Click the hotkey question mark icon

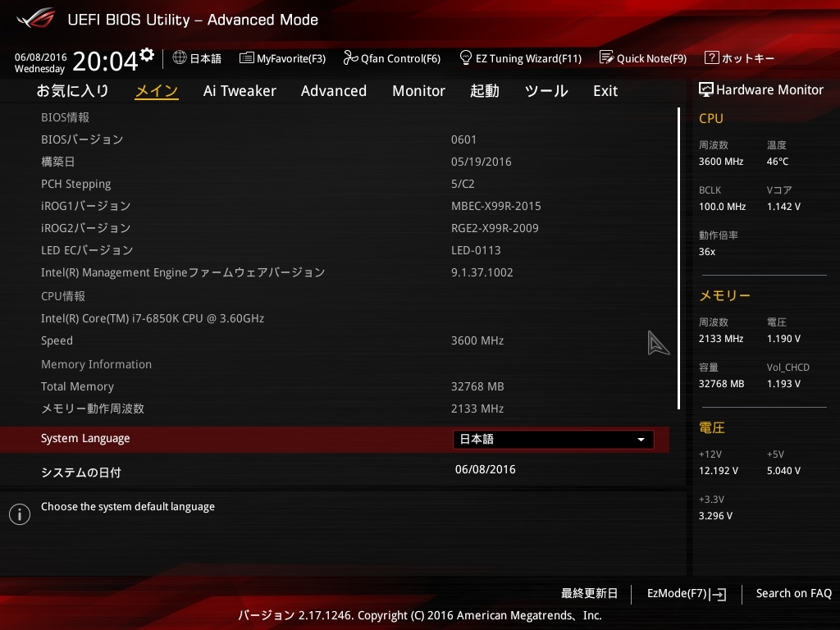[711, 57]
